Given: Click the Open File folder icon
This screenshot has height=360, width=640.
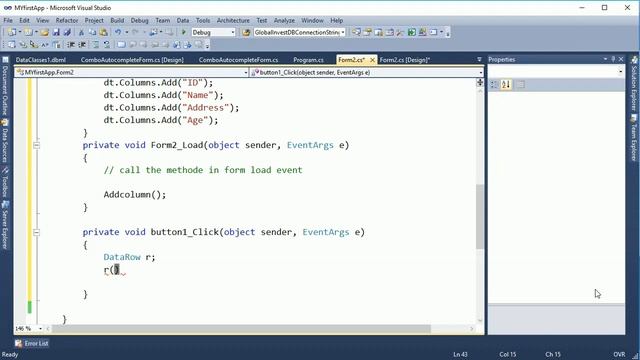Looking at the screenshot, I should [x=45, y=32].
